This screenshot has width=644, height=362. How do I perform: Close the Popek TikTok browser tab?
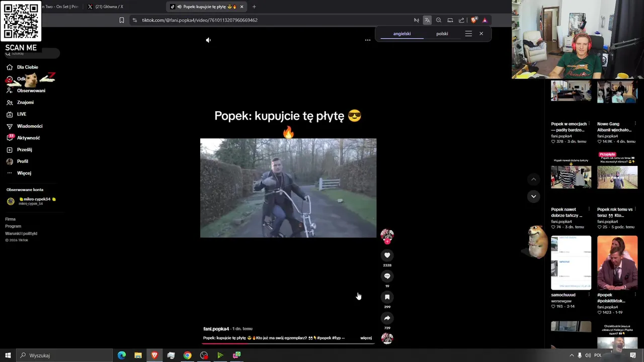242,7
